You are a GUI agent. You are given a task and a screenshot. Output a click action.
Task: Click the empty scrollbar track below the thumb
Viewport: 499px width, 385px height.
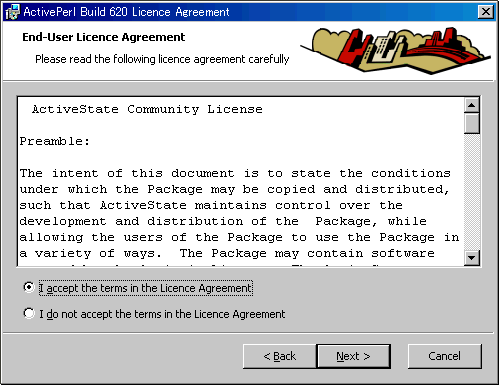471,192
